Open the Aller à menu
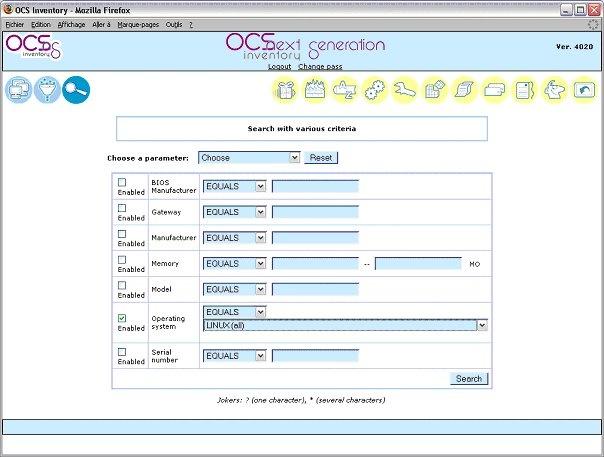This screenshot has width=604, height=457. (x=101, y=25)
